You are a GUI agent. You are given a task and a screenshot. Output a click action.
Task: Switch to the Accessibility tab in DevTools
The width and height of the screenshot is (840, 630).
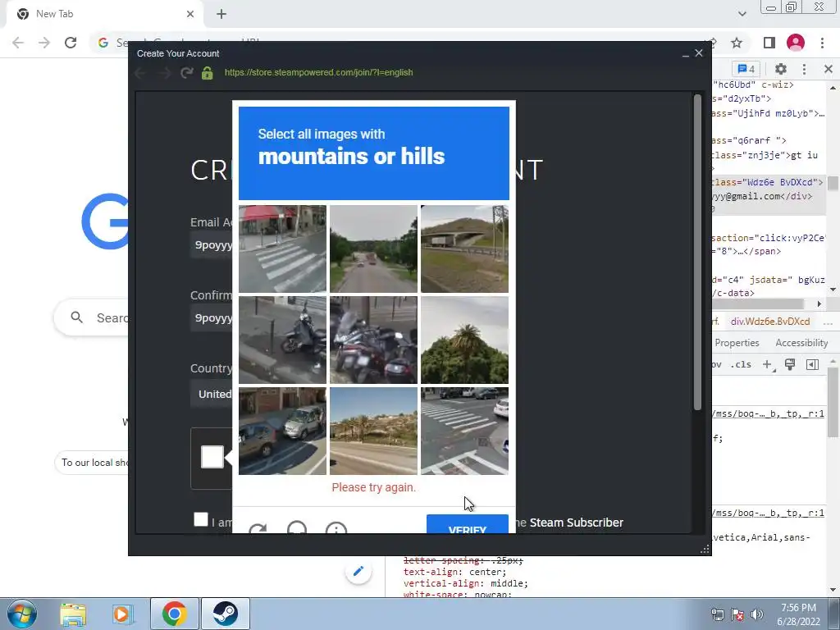[x=801, y=343]
